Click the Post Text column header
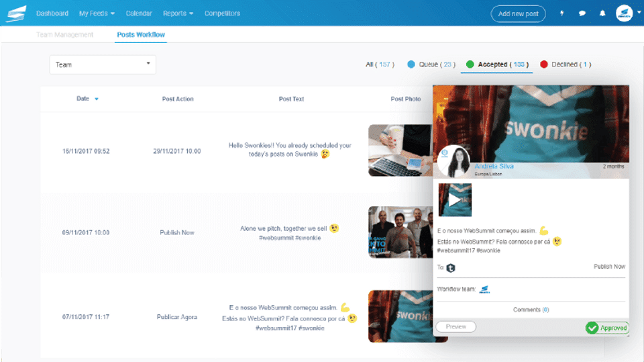The image size is (644, 362). click(x=291, y=99)
